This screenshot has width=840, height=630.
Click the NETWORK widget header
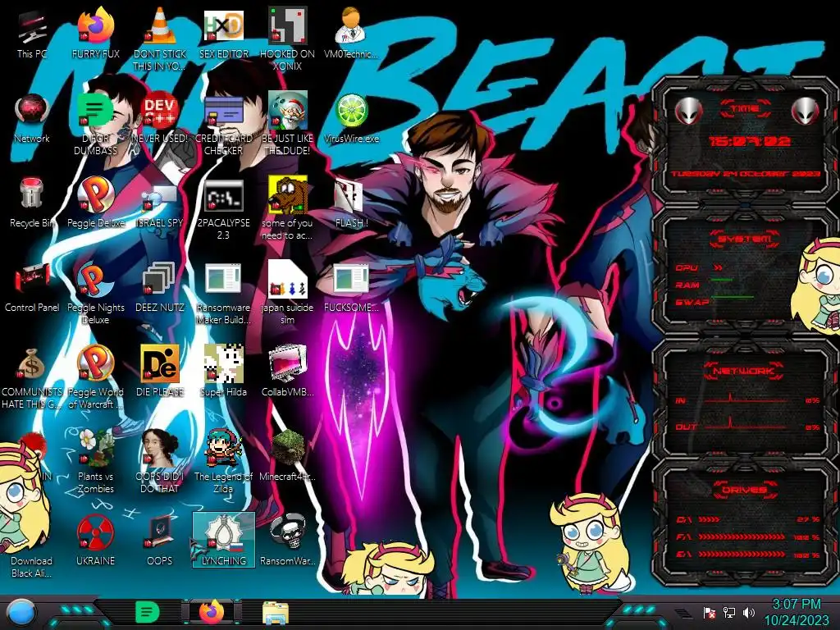pyautogui.click(x=745, y=370)
